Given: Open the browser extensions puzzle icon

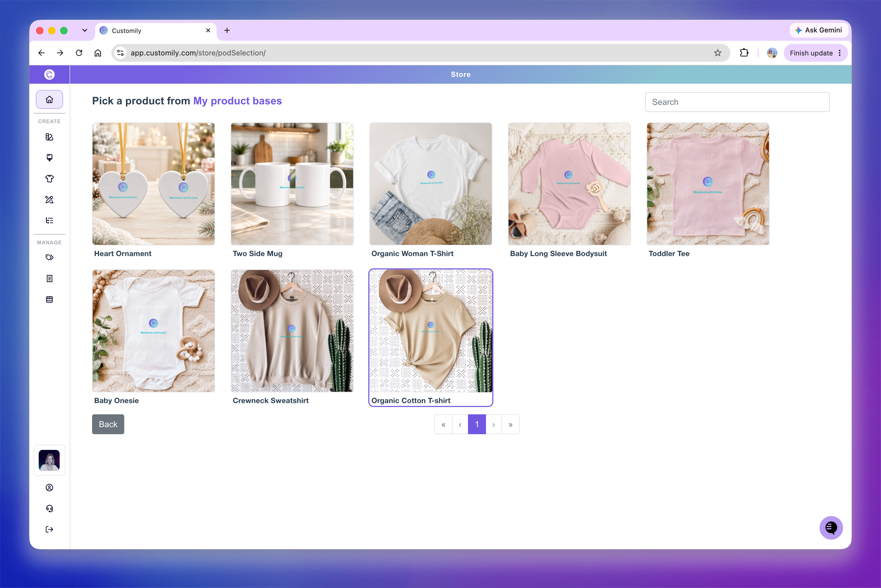Looking at the screenshot, I should pos(744,53).
